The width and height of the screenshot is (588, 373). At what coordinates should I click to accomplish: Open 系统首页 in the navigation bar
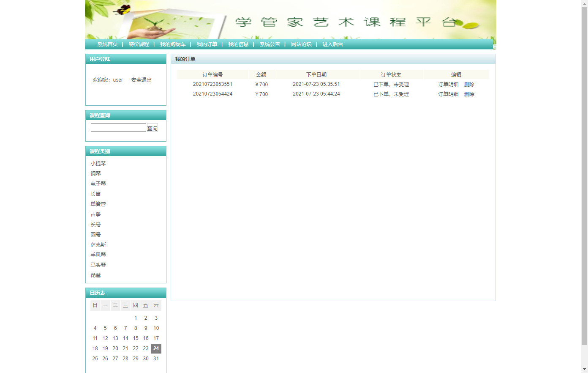(x=107, y=44)
